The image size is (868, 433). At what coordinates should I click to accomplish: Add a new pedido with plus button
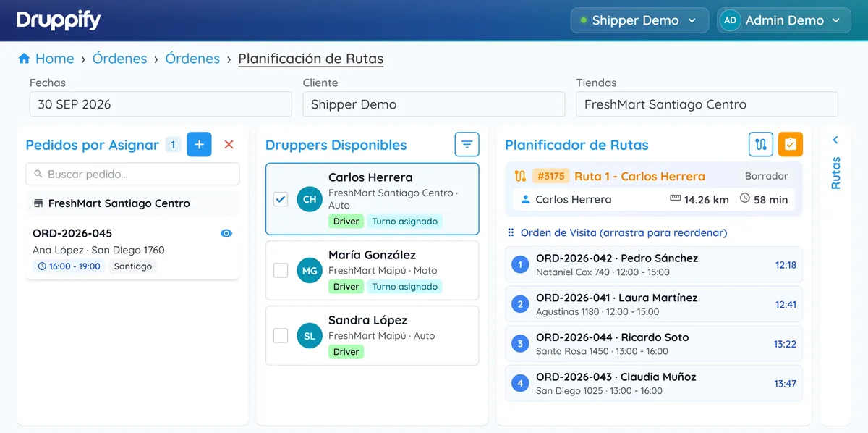pyautogui.click(x=199, y=145)
